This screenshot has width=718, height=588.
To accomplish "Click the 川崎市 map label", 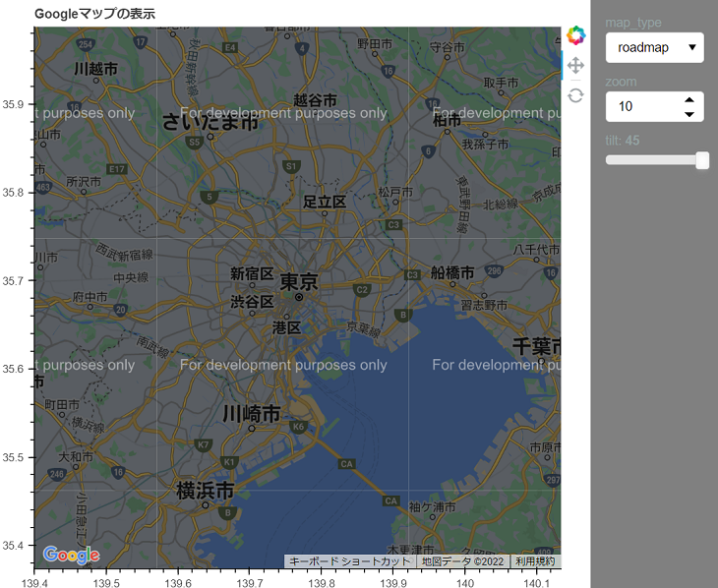I will [x=252, y=414].
